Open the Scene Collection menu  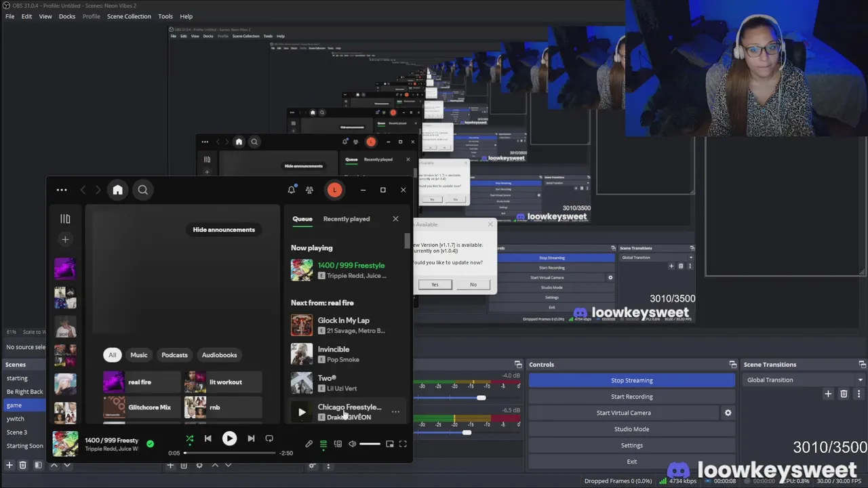click(129, 16)
